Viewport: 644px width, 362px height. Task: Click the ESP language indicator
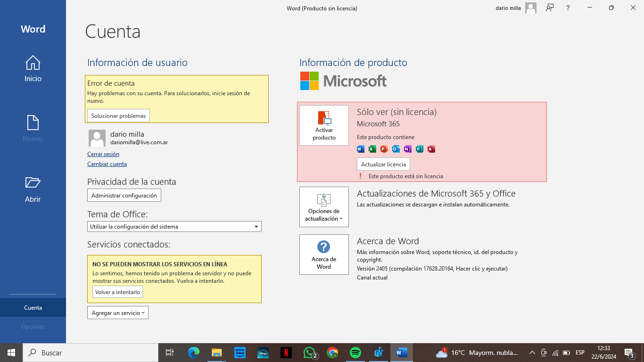(x=580, y=353)
